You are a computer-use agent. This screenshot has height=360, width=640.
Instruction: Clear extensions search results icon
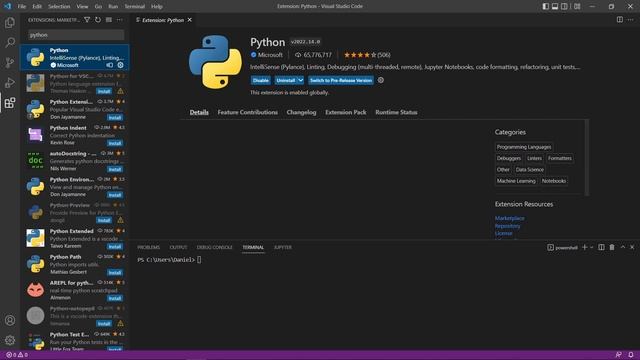[x=109, y=20]
